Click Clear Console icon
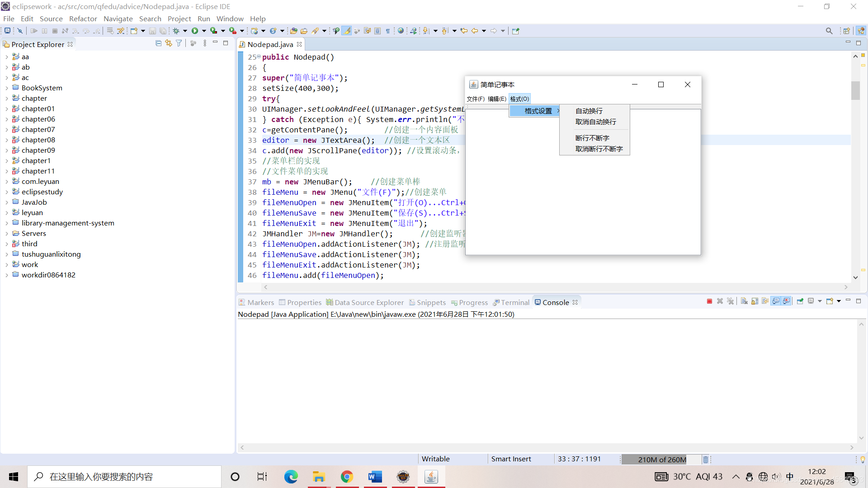The width and height of the screenshot is (868, 488). click(x=744, y=301)
